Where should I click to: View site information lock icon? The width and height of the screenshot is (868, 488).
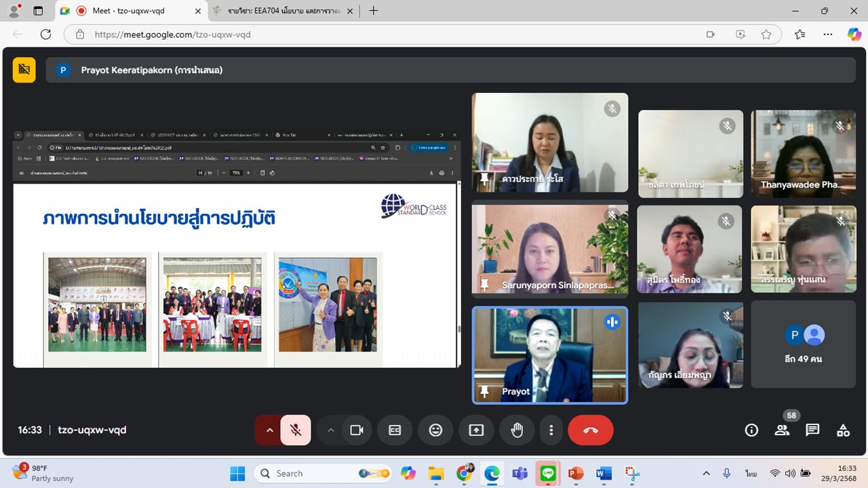pos(80,35)
